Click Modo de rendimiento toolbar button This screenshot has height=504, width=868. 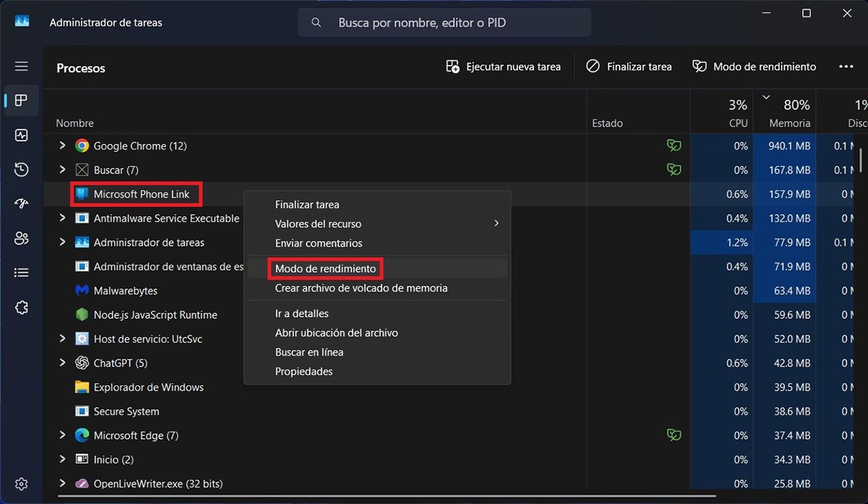[754, 67]
